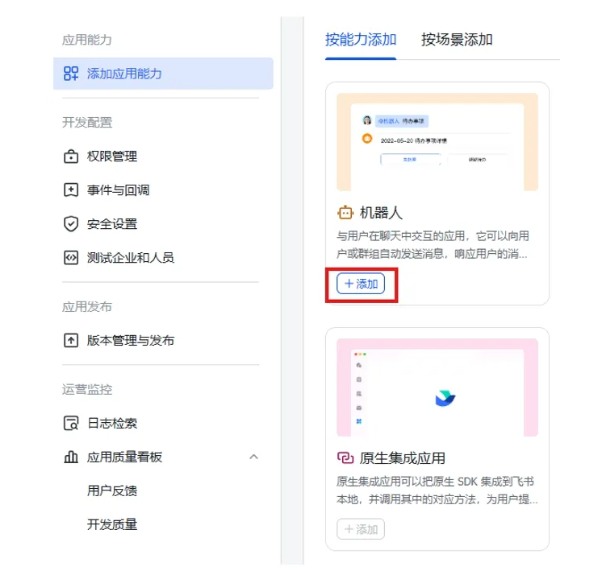Switch to 按场景添加 tab

tap(457, 40)
